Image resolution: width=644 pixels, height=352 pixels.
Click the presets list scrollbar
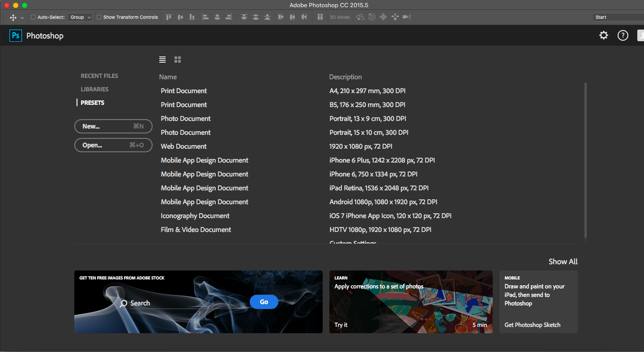pos(585,160)
